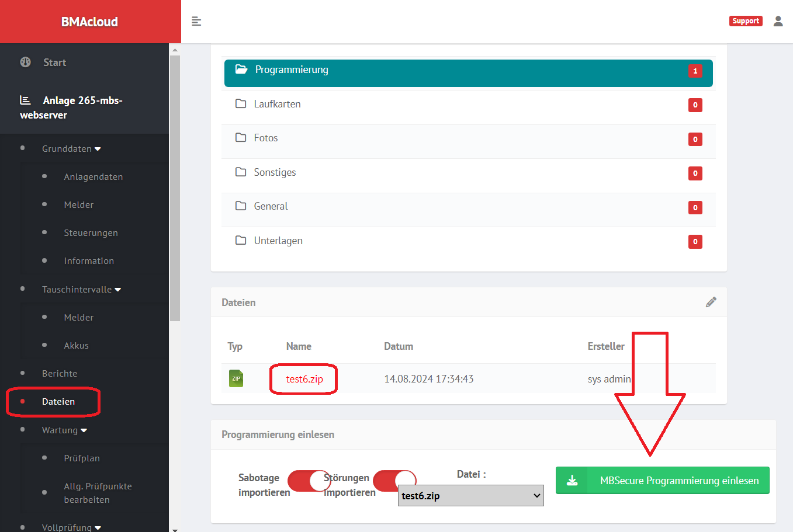
Task: Open the Datei dropdown showing test6.zip
Action: [x=471, y=496]
